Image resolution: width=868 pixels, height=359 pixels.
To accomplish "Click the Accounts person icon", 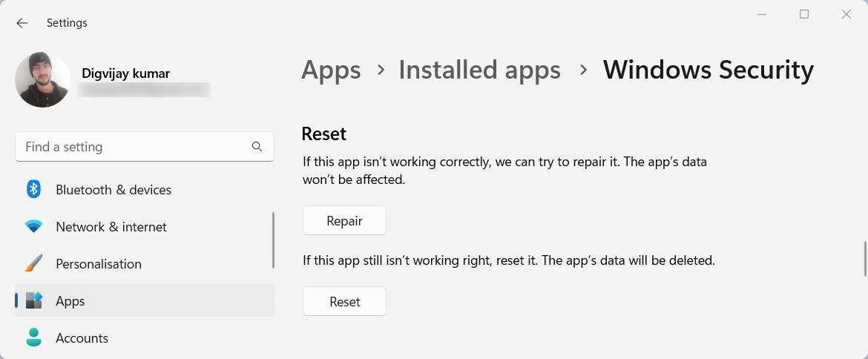I will tap(33, 338).
